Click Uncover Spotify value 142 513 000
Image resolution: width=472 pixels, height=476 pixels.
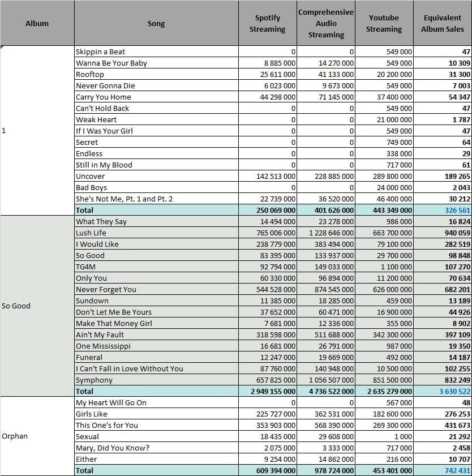point(268,176)
